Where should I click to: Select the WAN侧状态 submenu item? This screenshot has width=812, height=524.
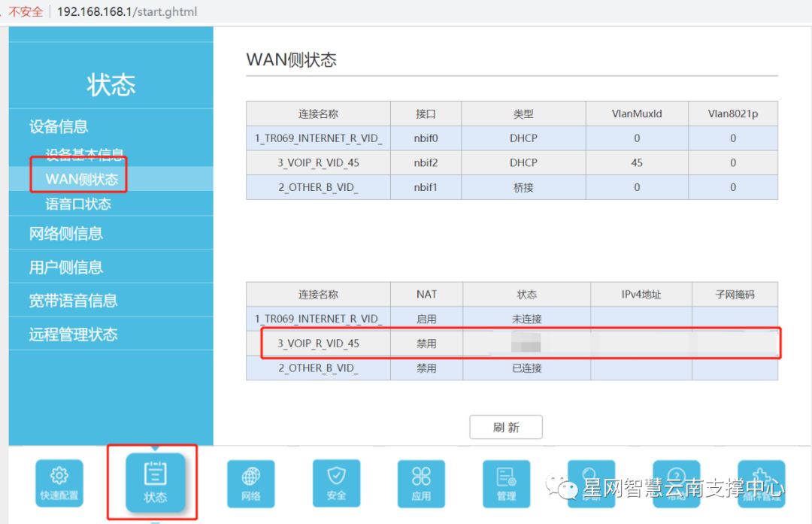pyautogui.click(x=81, y=179)
